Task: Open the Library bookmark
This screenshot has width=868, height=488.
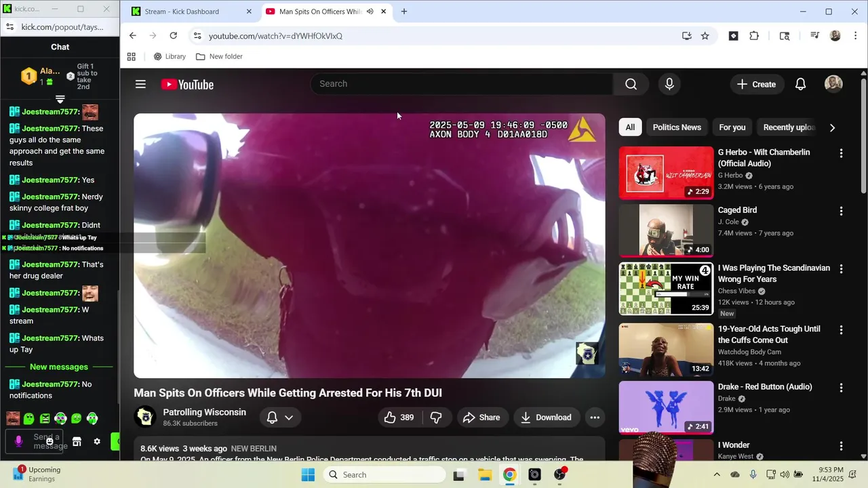Action: point(170,56)
